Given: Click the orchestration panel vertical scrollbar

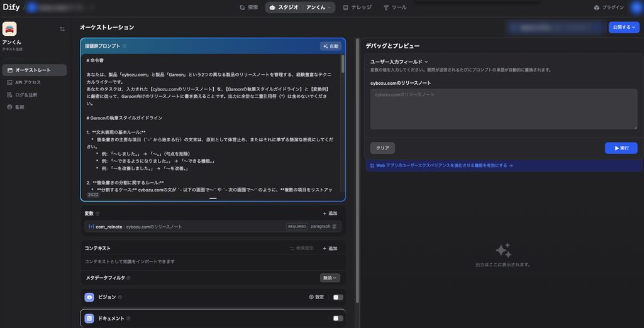Looking at the screenshot, I should pyautogui.click(x=357, y=170).
